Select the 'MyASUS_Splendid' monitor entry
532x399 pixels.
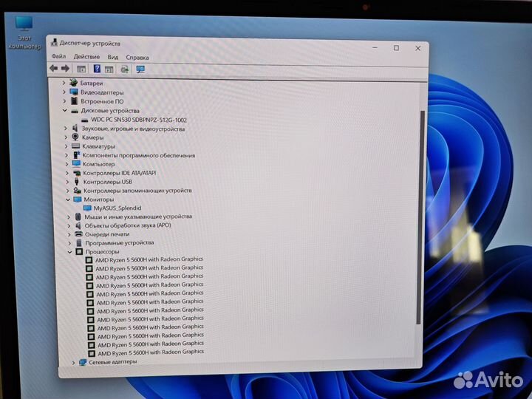point(117,208)
